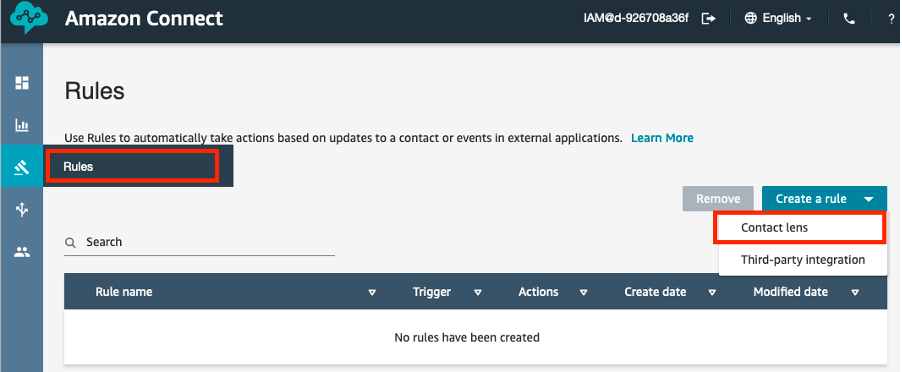
Task: Sort by Rule name column arrow
Action: (x=372, y=292)
